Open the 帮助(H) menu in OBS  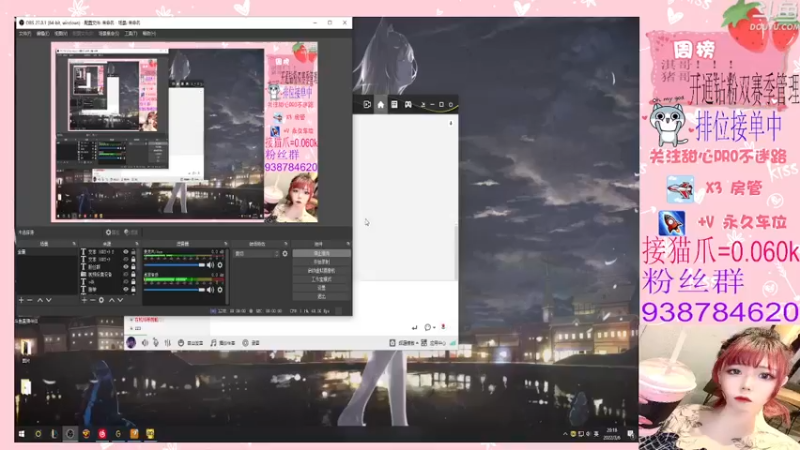pos(149,34)
